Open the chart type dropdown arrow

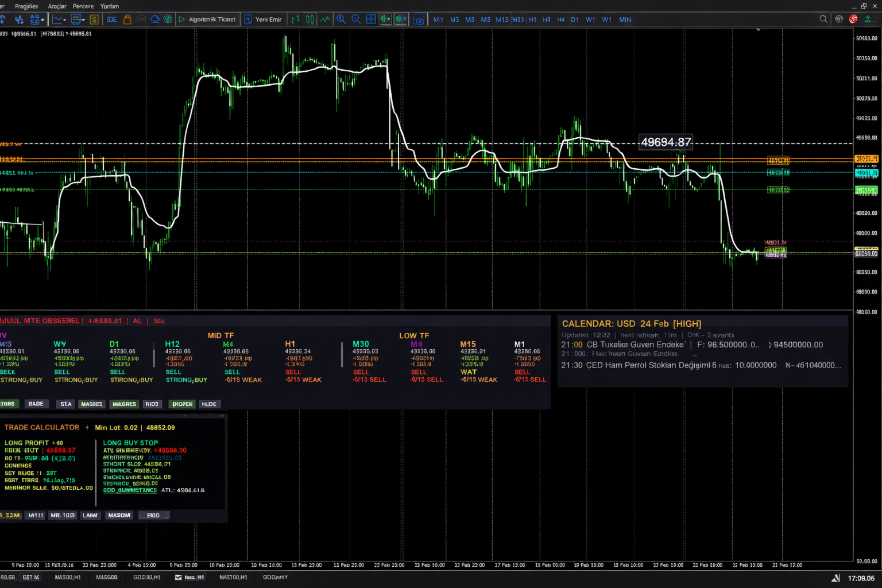(64, 20)
